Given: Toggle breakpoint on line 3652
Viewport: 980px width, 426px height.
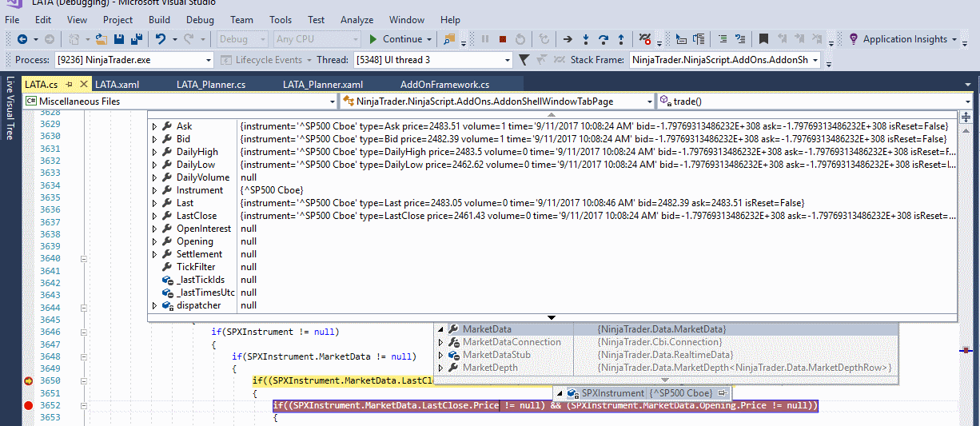Looking at the screenshot, I should (29, 406).
